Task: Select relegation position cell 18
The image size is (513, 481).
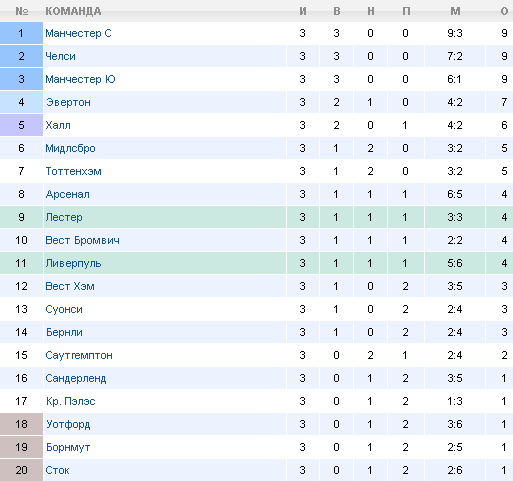Action: pyautogui.click(x=21, y=424)
